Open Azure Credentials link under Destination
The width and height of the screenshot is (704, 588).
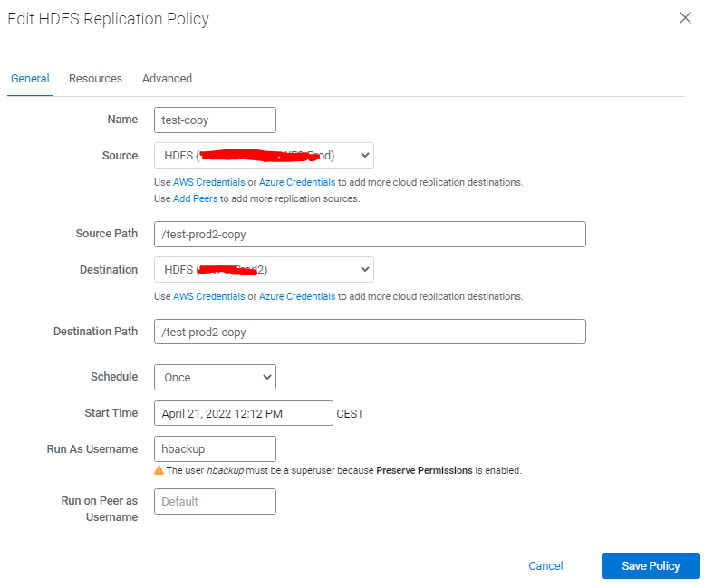[297, 296]
